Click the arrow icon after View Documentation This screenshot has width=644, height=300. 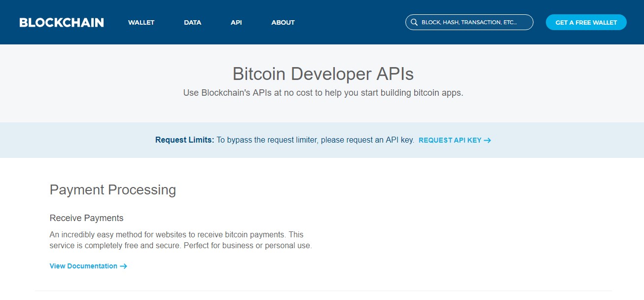click(123, 266)
